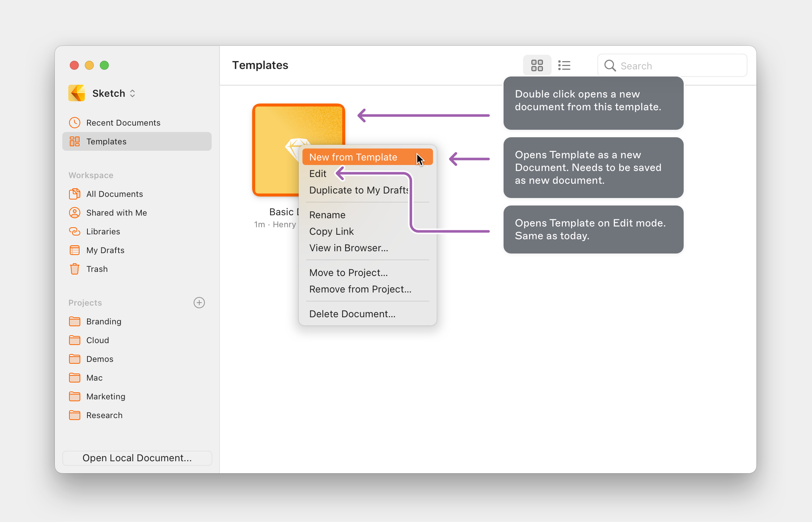Click the My Drafts icon
The width and height of the screenshot is (812, 522).
(75, 250)
